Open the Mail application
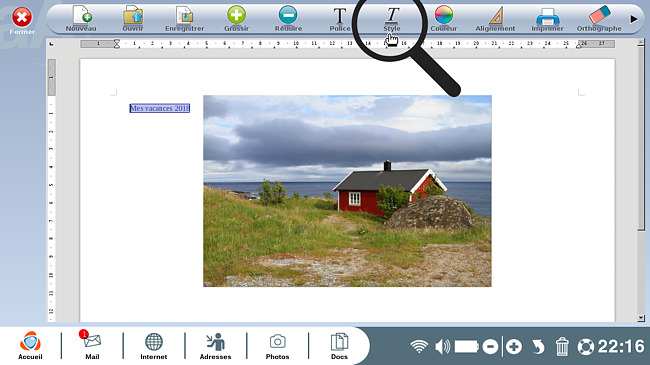The width and height of the screenshot is (650, 365). tap(92, 346)
